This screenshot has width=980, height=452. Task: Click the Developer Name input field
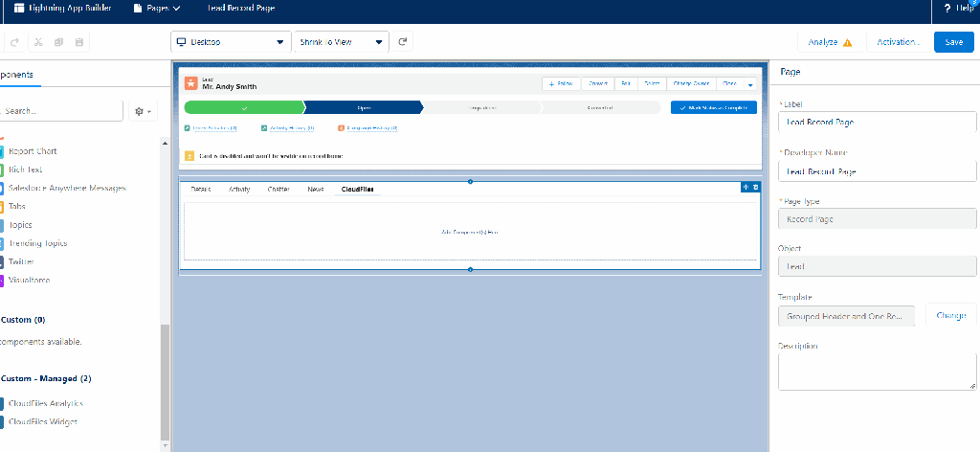coord(878,171)
